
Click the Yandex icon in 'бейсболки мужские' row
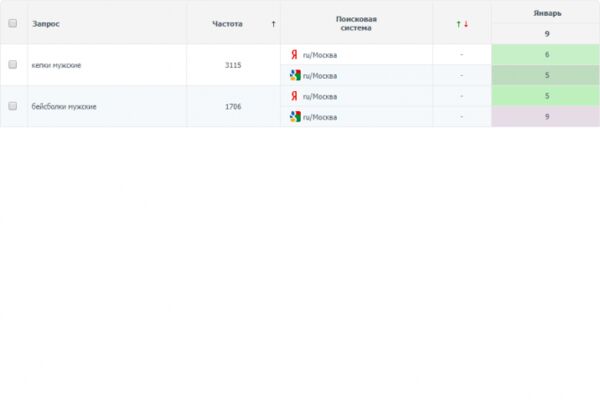(x=294, y=96)
